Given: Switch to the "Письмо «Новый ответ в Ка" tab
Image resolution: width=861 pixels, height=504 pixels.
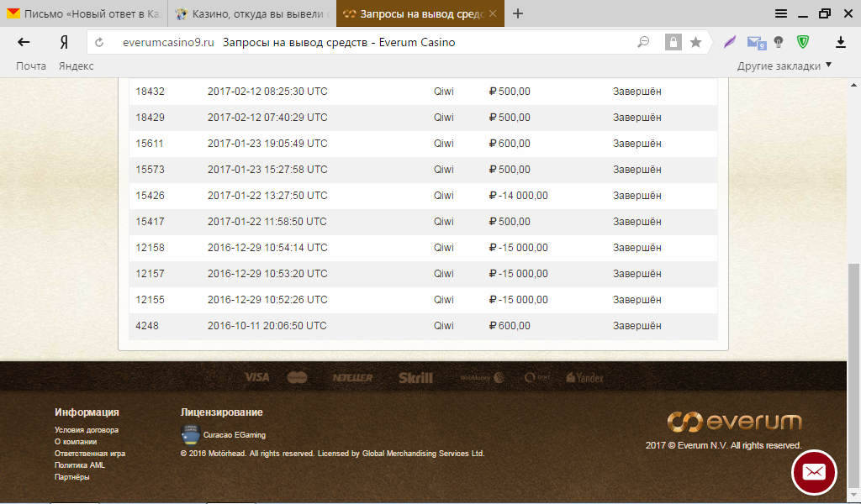Looking at the screenshot, I should [x=84, y=13].
